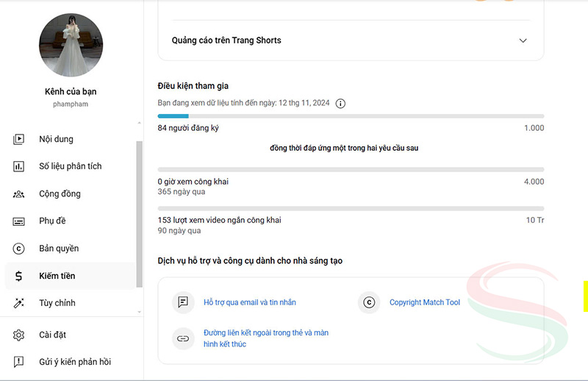Click the Số liệu phân tích analytics icon

18,166
